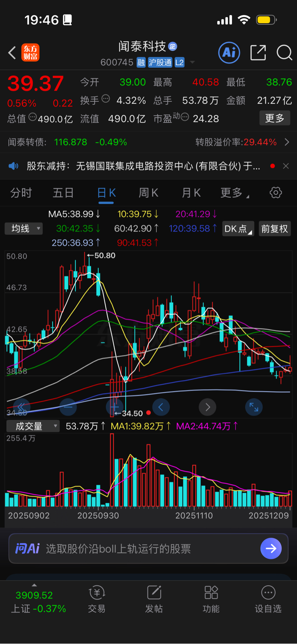This screenshot has width=297, height=644.
Task: Expand the stock code dropdown triangle
Action: point(192,62)
